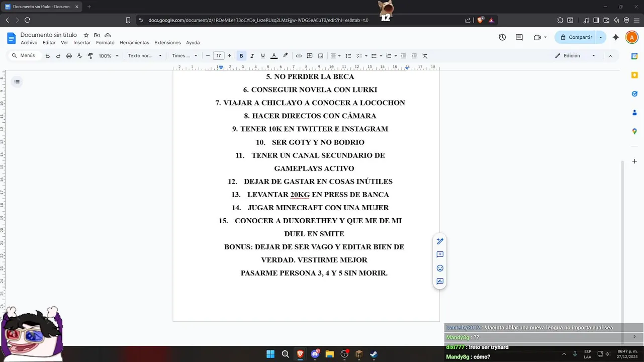This screenshot has width=644, height=362.
Task: Open the Gemini assistant
Action: pos(616,37)
